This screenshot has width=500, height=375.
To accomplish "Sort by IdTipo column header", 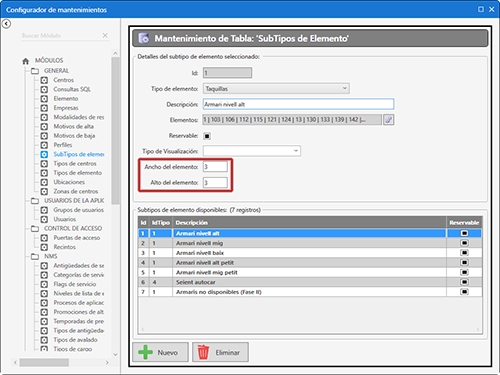I will [161, 223].
